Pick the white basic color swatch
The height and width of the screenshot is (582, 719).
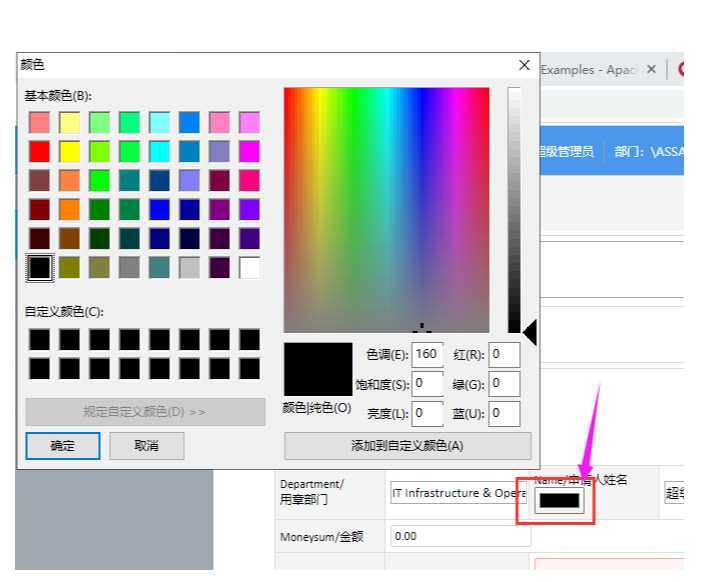249,268
